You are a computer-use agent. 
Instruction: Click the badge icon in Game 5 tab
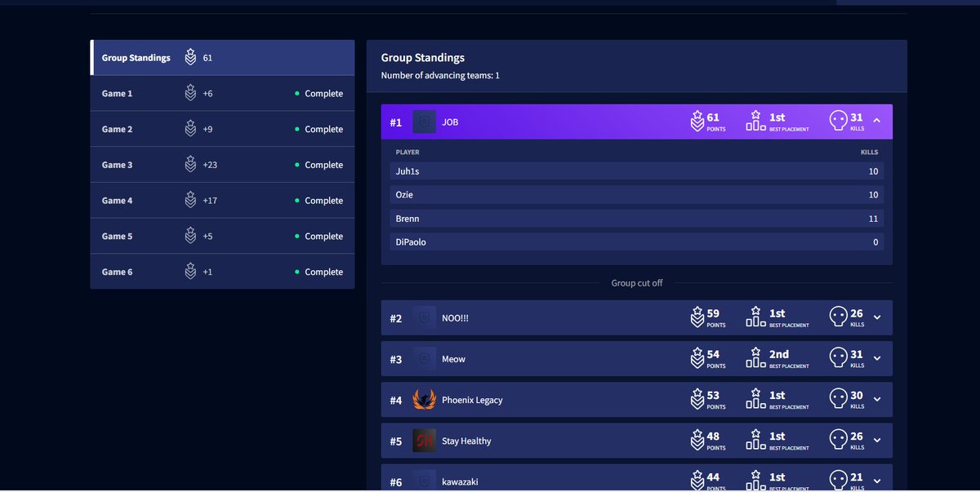[x=190, y=236]
